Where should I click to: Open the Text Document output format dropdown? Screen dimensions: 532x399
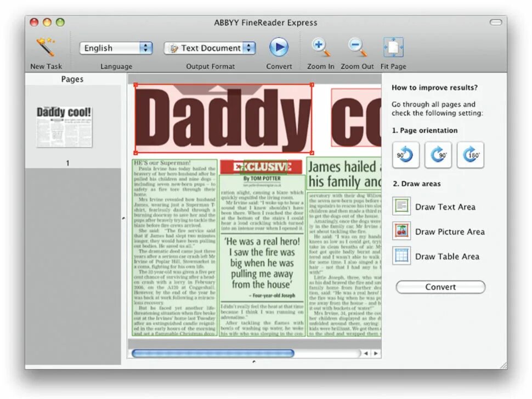[210, 48]
